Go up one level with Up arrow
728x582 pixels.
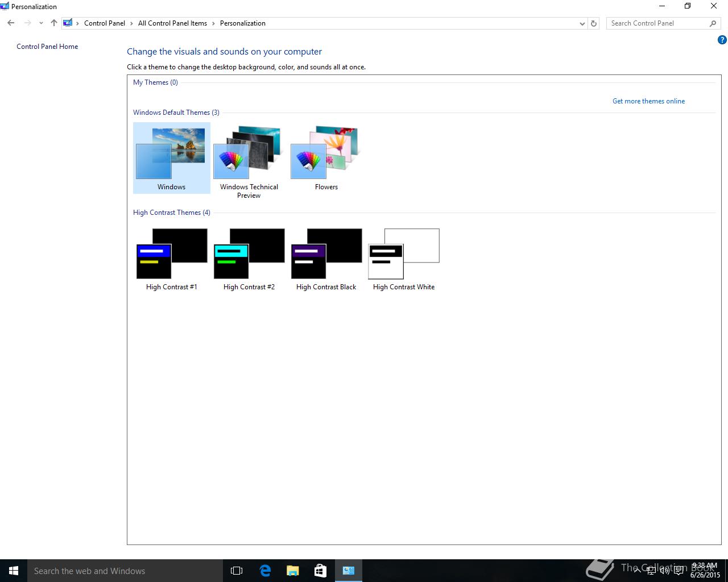tap(54, 23)
